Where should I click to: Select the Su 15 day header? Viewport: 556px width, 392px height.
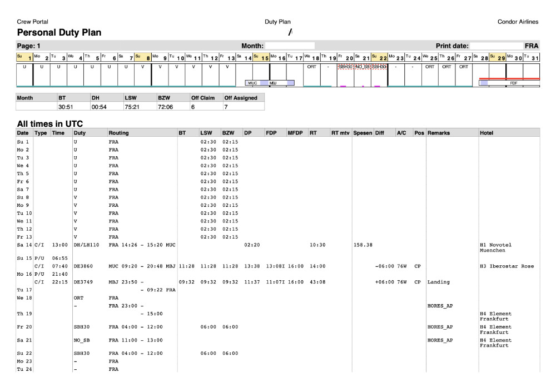pyautogui.click(x=261, y=58)
